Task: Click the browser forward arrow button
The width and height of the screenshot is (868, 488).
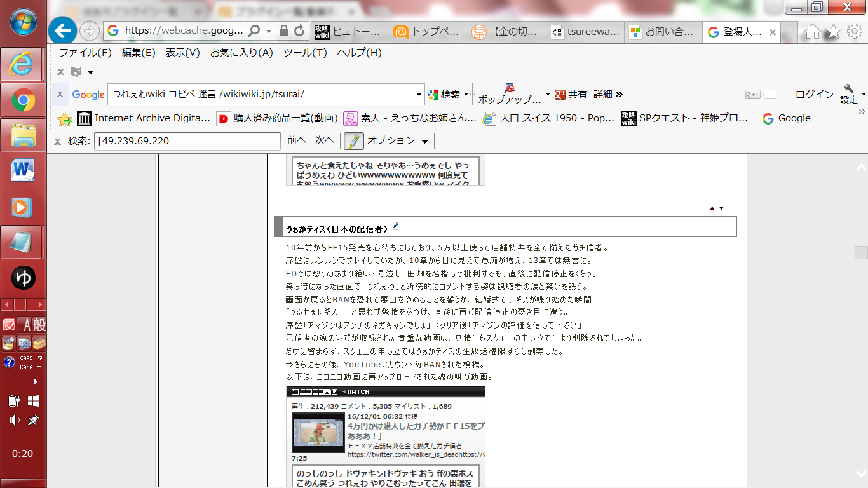Action: pyautogui.click(x=90, y=30)
